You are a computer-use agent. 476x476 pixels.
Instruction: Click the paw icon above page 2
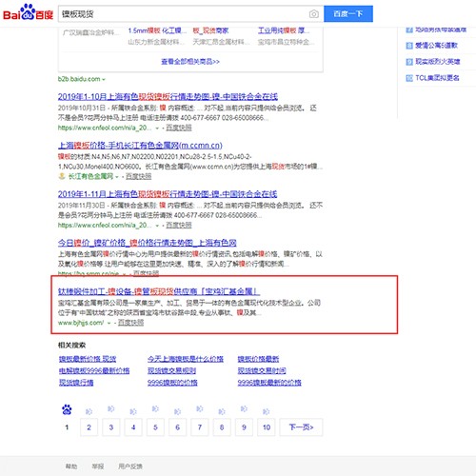point(89,411)
